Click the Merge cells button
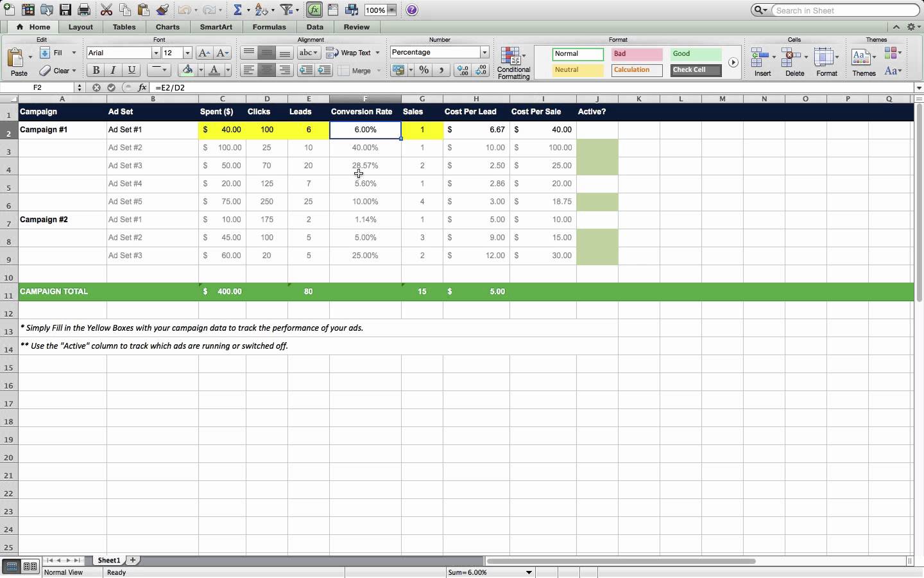 click(358, 71)
